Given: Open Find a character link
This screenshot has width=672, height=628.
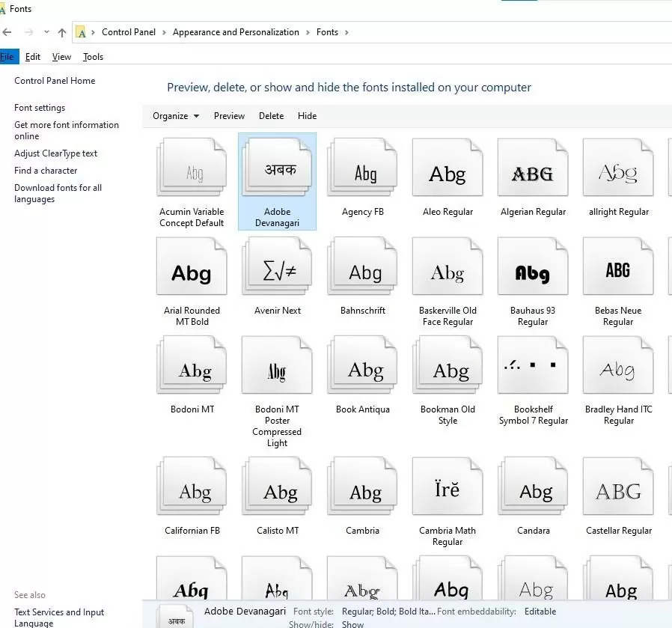Looking at the screenshot, I should tap(46, 171).
